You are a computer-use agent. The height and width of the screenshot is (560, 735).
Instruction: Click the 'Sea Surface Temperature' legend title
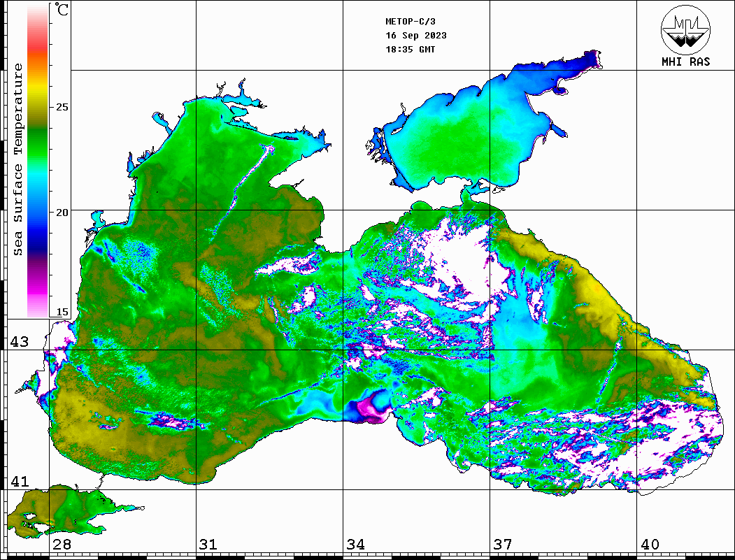(17, 160)
